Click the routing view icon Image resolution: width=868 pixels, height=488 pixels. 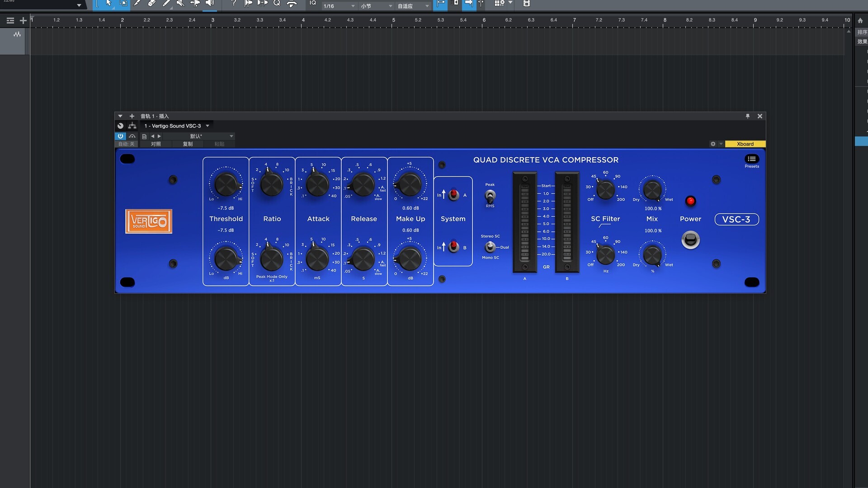132,126
